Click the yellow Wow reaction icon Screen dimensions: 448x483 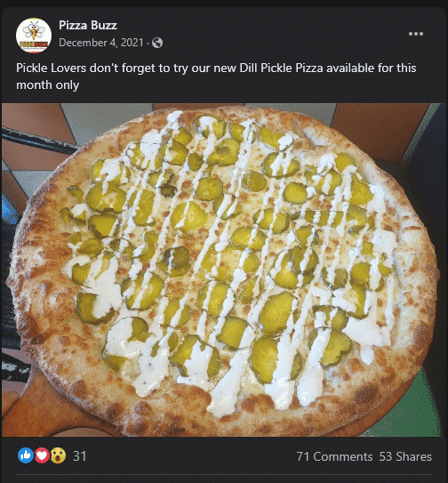58,455
